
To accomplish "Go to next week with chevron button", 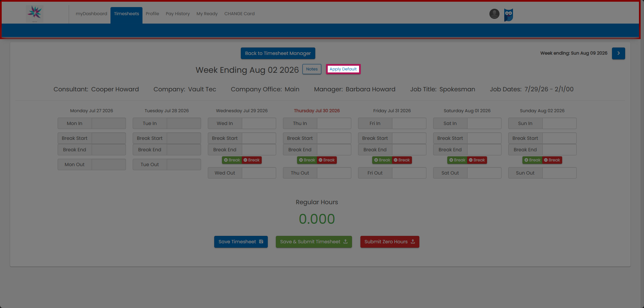I will pos(618,53).
